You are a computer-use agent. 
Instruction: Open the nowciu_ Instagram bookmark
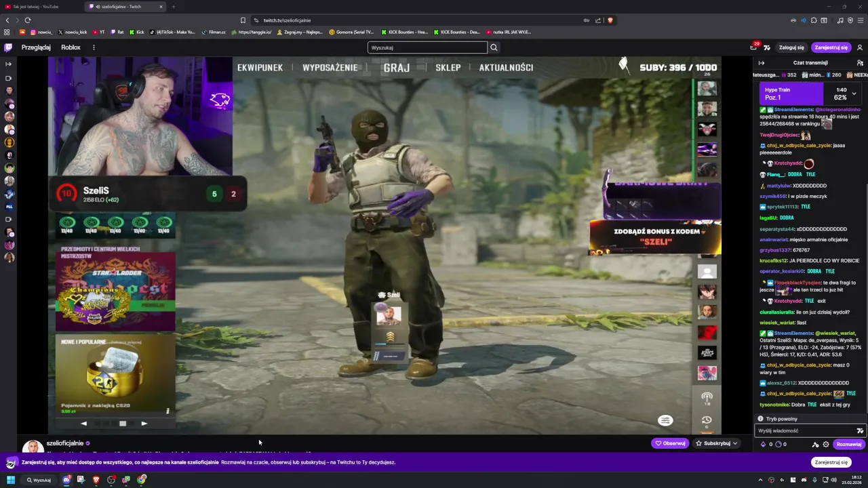(x=41, y=32)
